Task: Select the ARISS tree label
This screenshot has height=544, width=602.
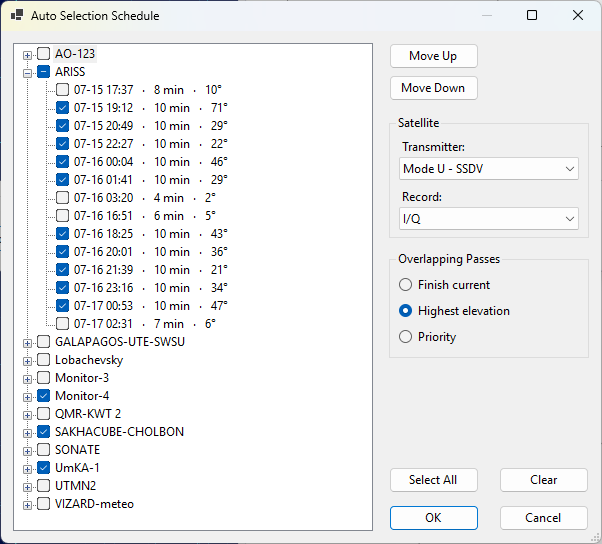Action: [x=70, y=72]
